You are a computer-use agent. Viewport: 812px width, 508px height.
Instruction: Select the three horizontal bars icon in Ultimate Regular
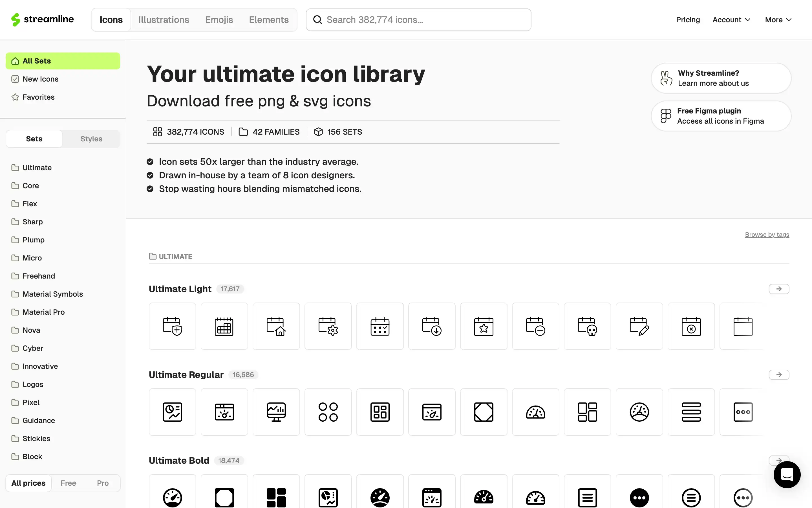coord(691,412)
